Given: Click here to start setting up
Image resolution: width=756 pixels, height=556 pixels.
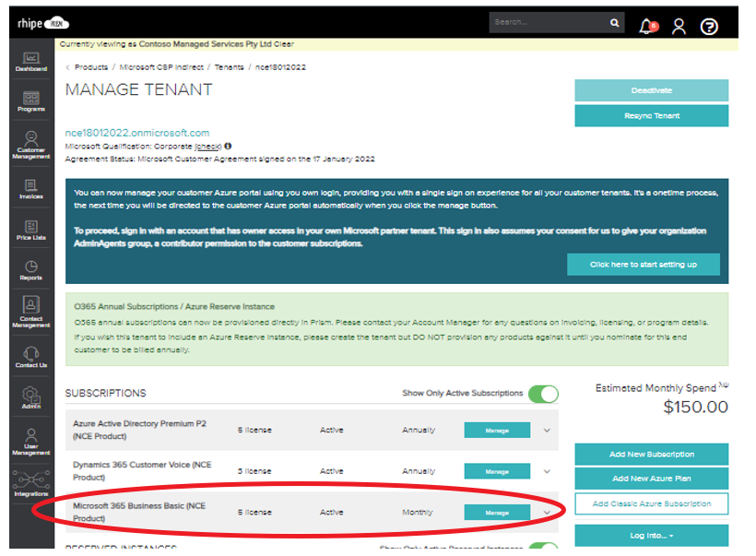Looking at the screenshot, I should tap(644, 265).
